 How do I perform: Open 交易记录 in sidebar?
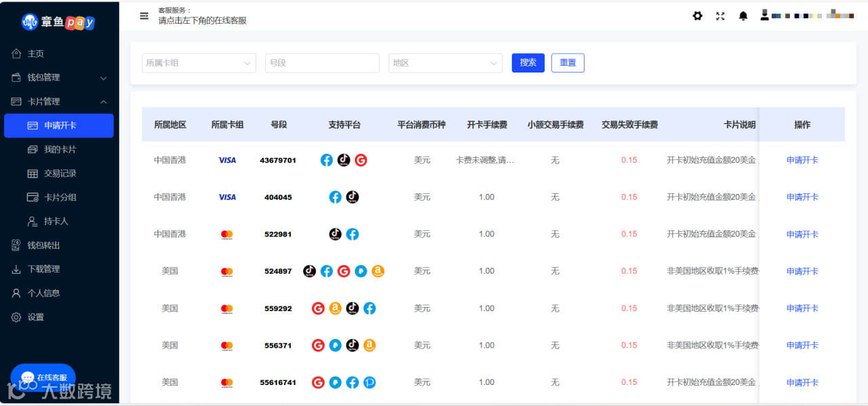(x=60, y=174)
